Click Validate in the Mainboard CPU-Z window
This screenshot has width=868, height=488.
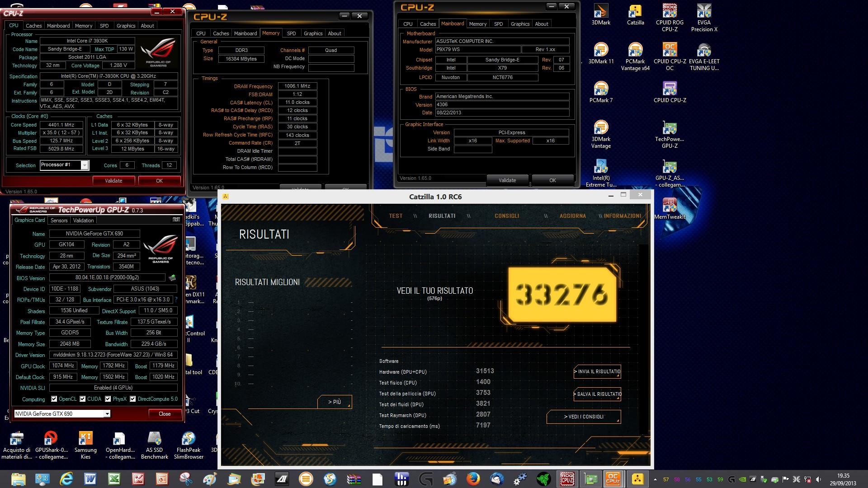point(507,180)
